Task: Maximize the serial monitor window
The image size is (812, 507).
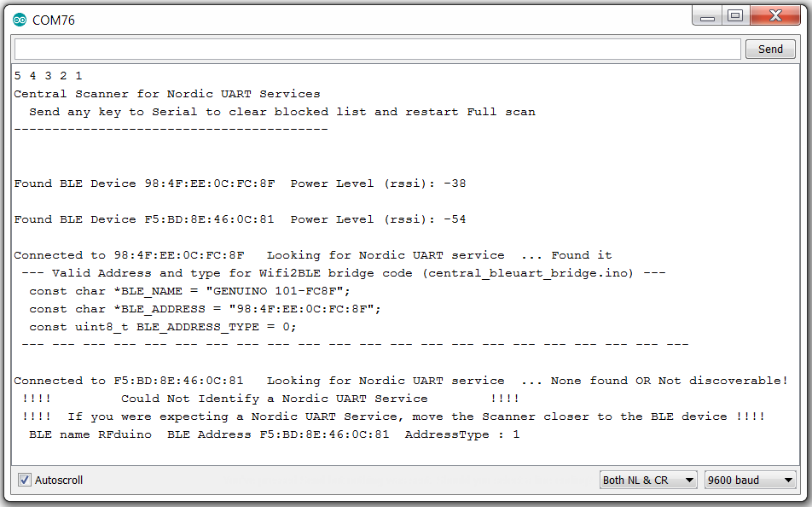Action: tap(735, 16)
